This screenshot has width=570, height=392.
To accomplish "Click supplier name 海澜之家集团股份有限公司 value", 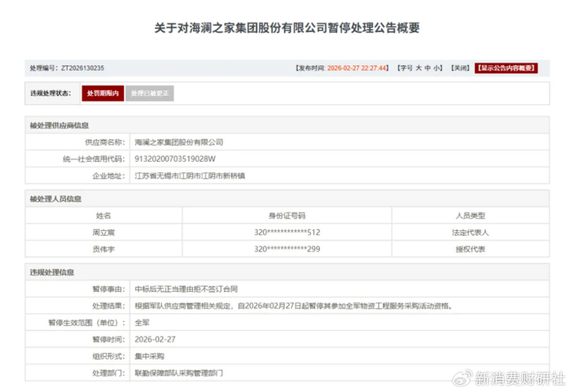I will (x=179, y=142).
